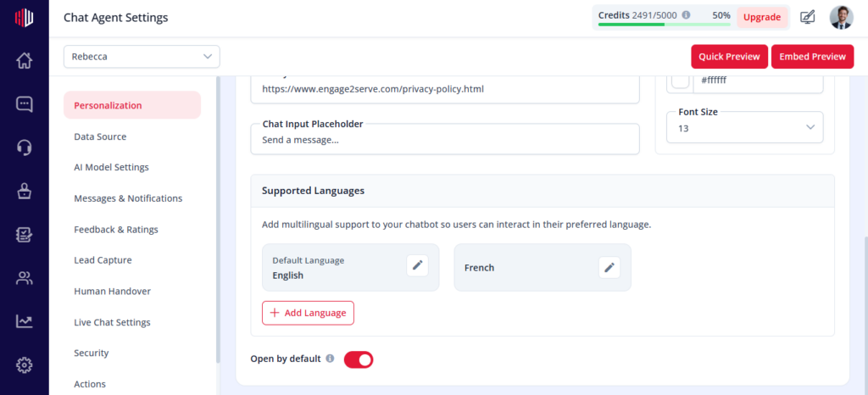The height and width of the screenshot is (395, 868).
Task: Open the headset support sidebar icon
Action: pos(24,147)
